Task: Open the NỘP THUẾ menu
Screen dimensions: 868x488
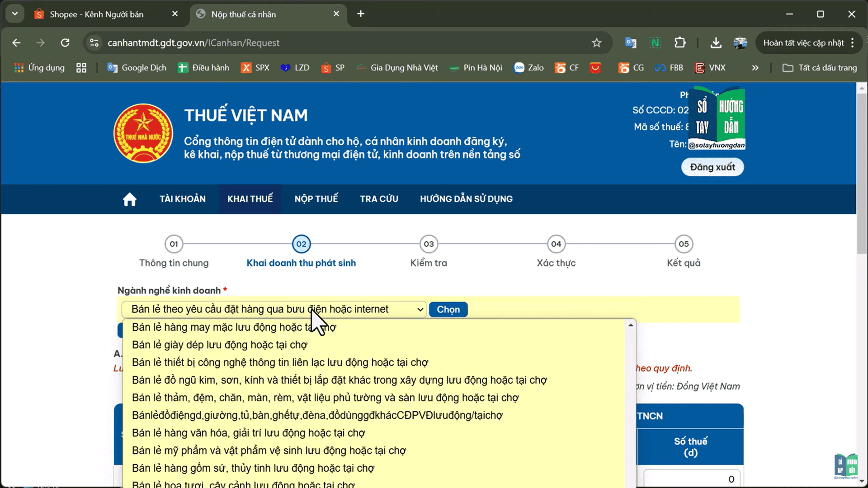Action: (x=316, y=199)
